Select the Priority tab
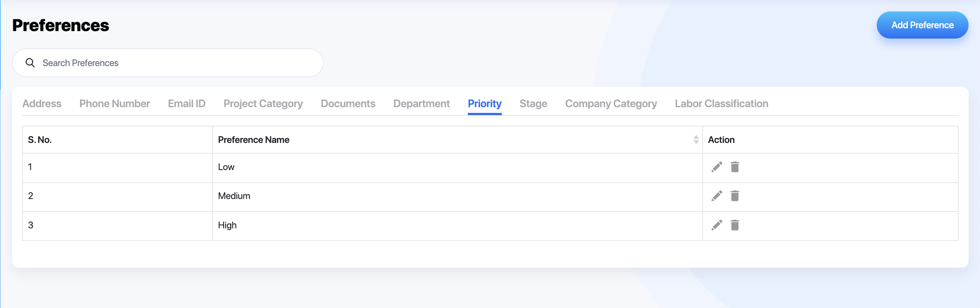980x308 pixels. (x=485, y=103)
